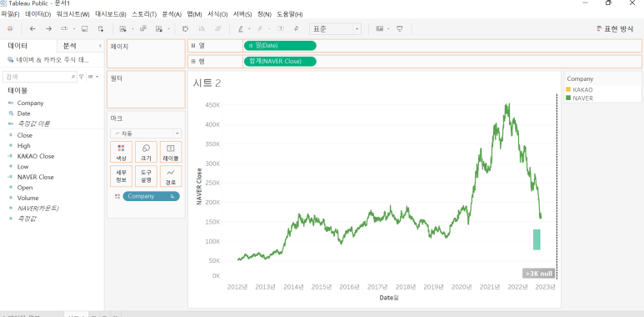
Task: Open the replay animation dropdown arrow
Action: tap(74, 29)
